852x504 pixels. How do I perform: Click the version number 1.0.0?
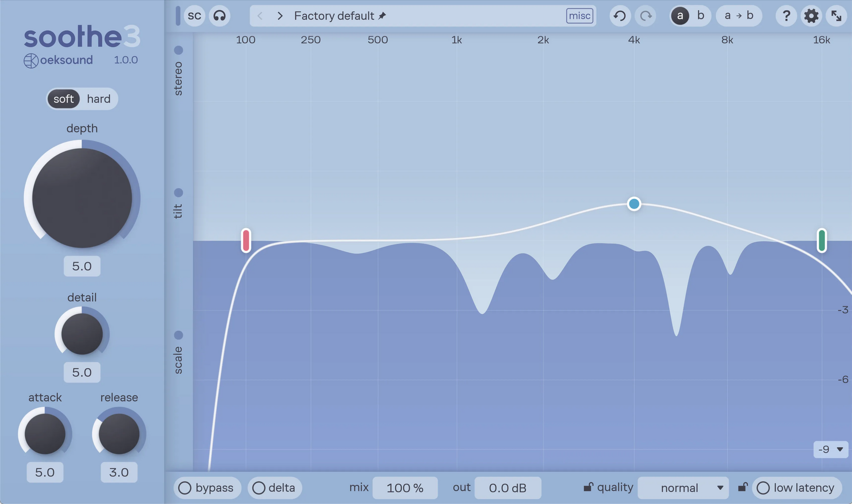pos(126,60)
